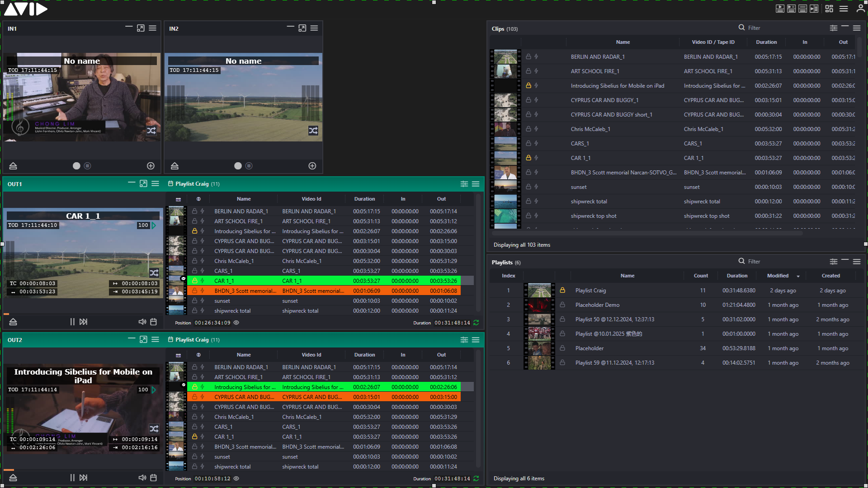This screenshot has width=868, height=488.
Task: Pop out the OUT2 panel
Action: tap(143, 339)
